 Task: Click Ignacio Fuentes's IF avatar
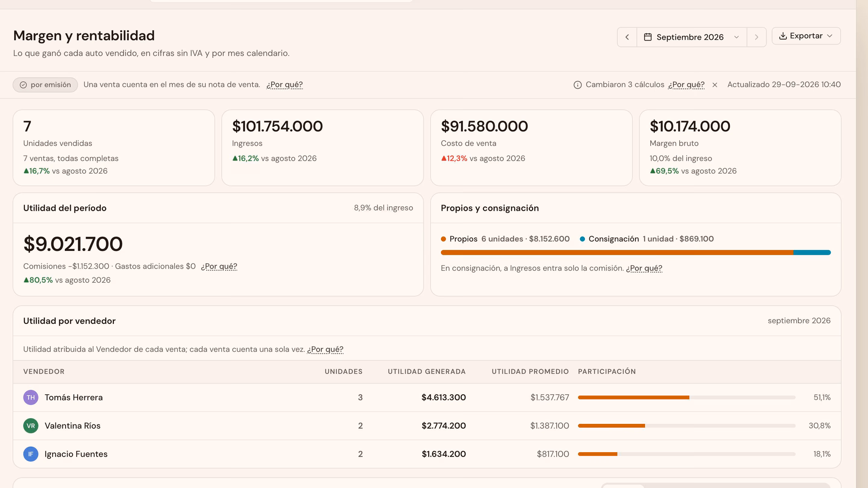[31, 454]
